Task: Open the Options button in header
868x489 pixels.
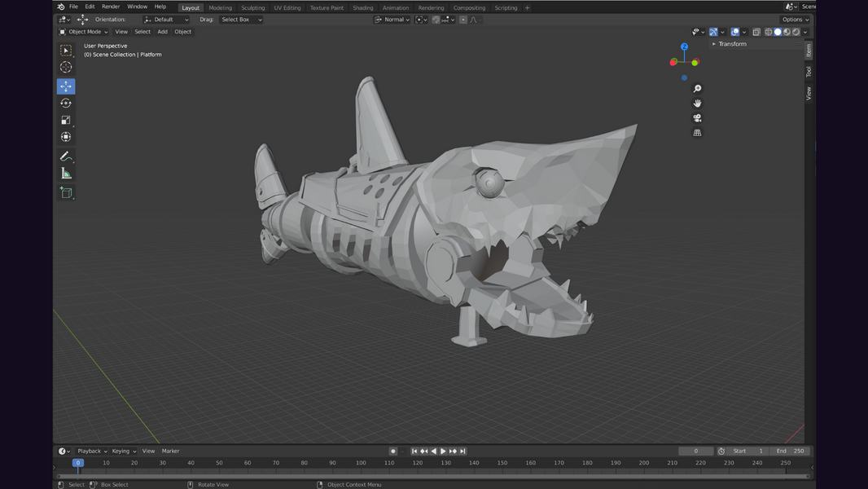Action: coord(795,20)
